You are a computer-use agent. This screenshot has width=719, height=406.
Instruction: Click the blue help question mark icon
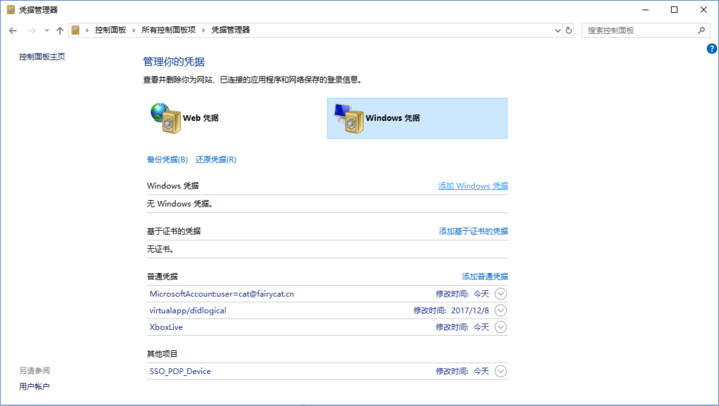pos(712,49)
